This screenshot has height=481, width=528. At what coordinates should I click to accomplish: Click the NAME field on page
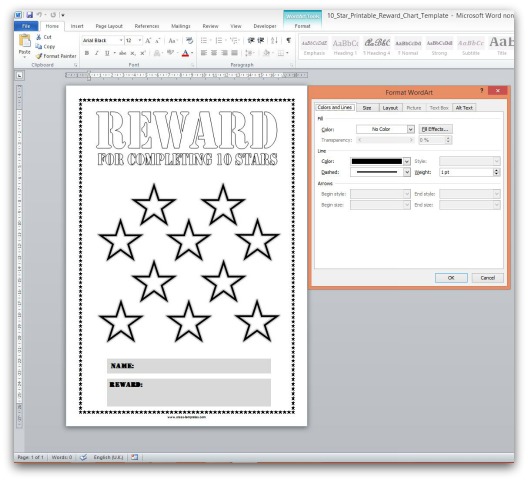(189, 366)
